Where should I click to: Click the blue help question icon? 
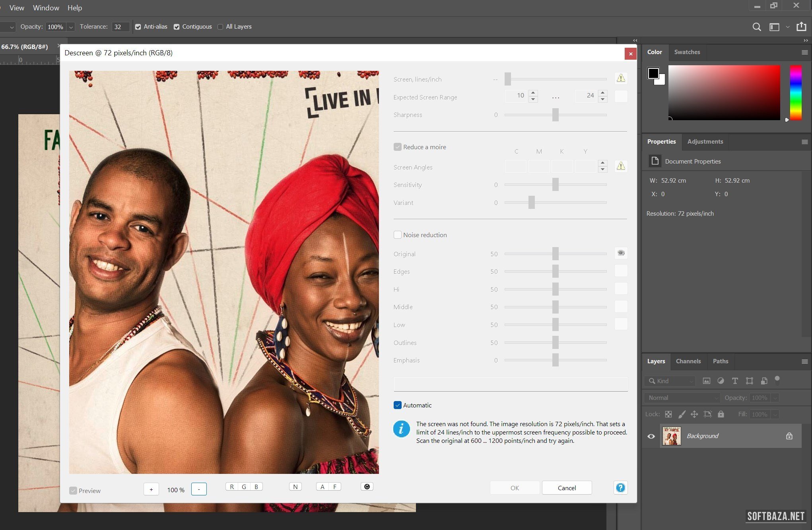click(620, 488)
